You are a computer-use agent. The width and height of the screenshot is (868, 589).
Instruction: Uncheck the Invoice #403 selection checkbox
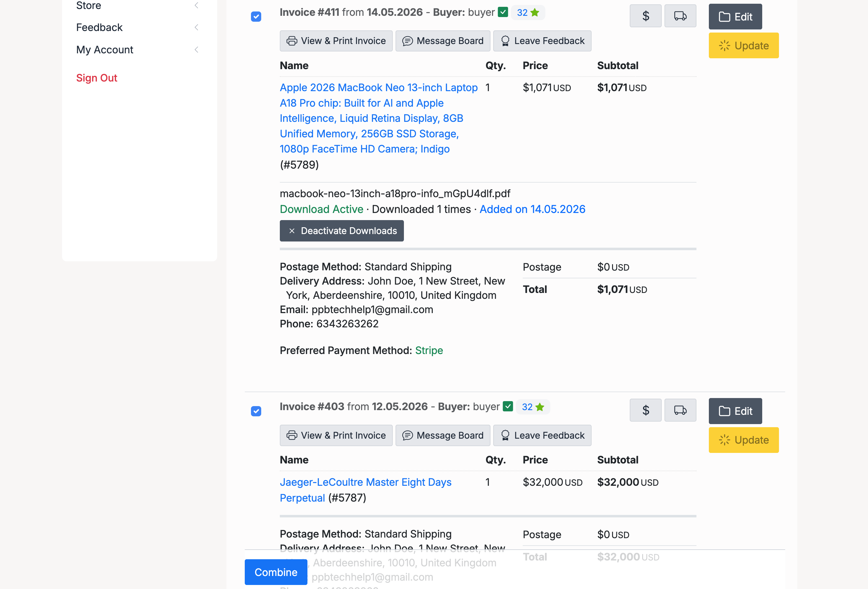(x=256, y=411)
